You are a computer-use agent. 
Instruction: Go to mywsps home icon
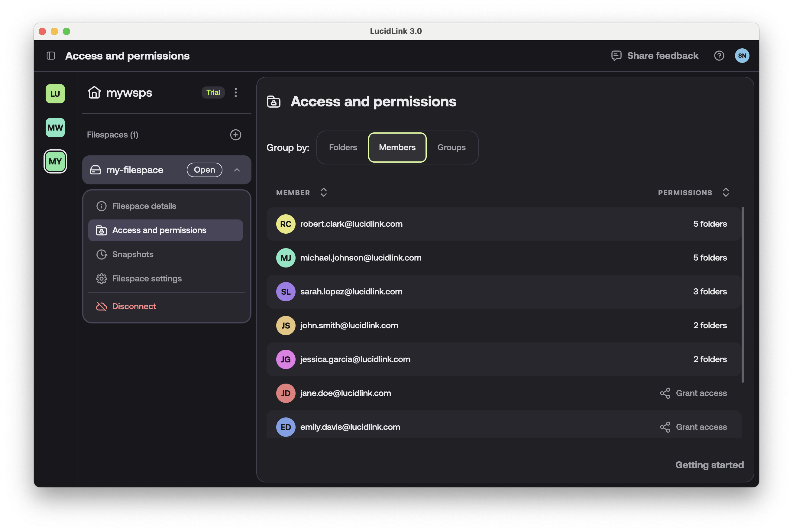click(94, 92)
